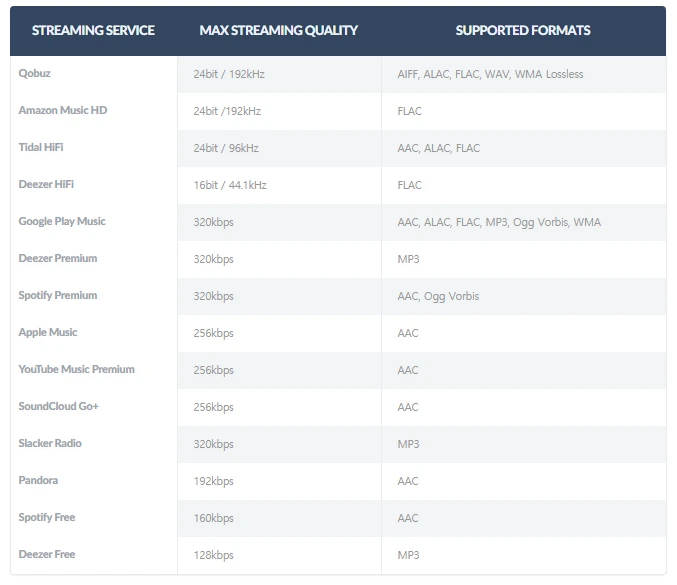Click YouTube Music Premium's 256kbps value
This screenshot has height=585, width=677.
tap(213, 370)
